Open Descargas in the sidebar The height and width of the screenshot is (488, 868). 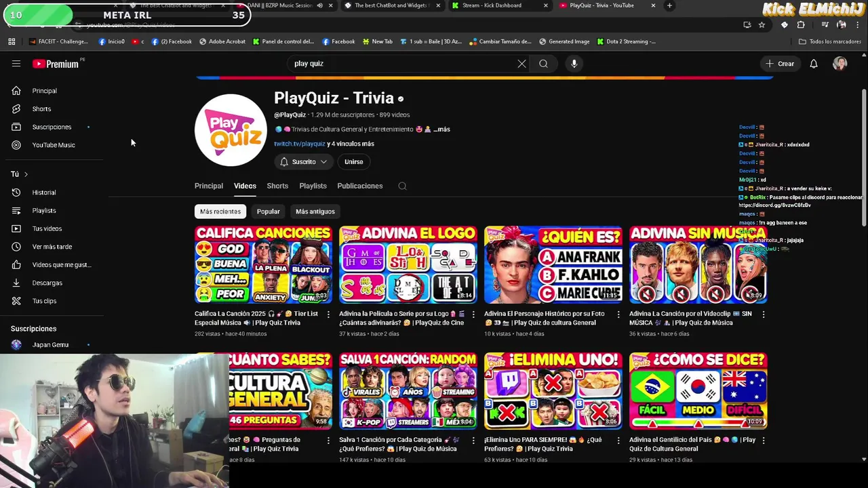(47, 283)
